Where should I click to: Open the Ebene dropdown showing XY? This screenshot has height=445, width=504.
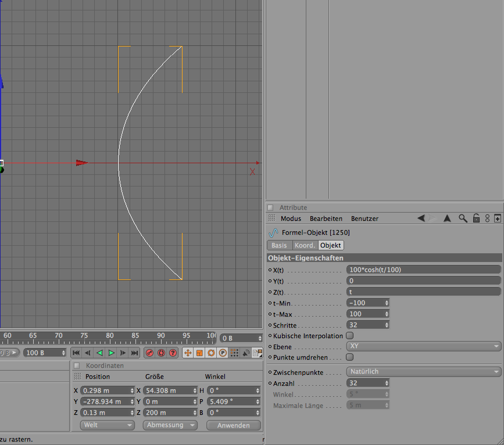423,346
